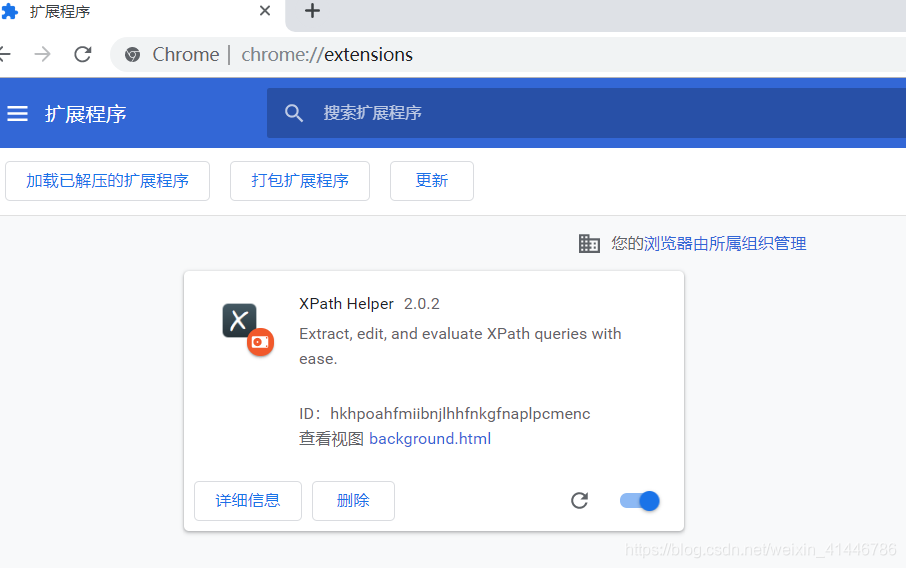
Task: Click the organization building icon
Action: tap(589, 243)
